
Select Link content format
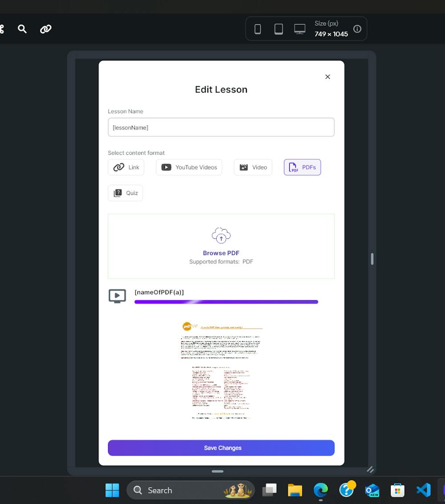coord(126,167)
